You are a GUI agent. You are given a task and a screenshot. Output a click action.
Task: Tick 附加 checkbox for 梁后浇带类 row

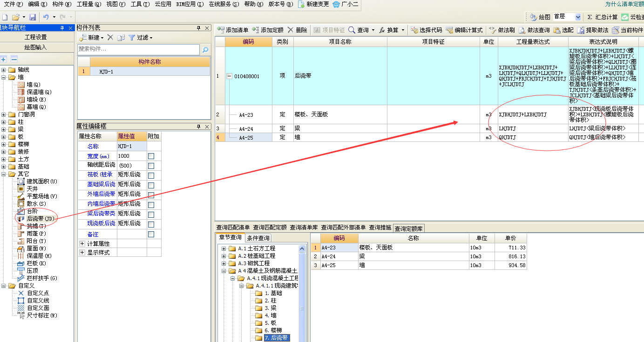click(151, 215)
